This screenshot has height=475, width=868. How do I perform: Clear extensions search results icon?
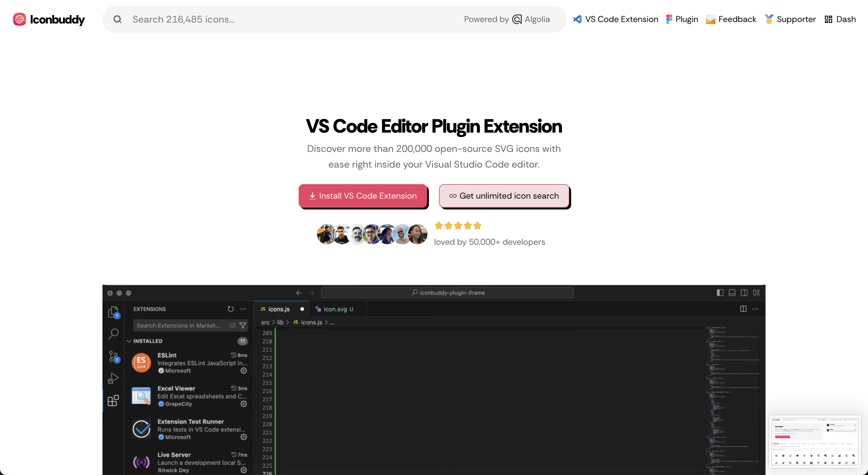pos(232,325)
